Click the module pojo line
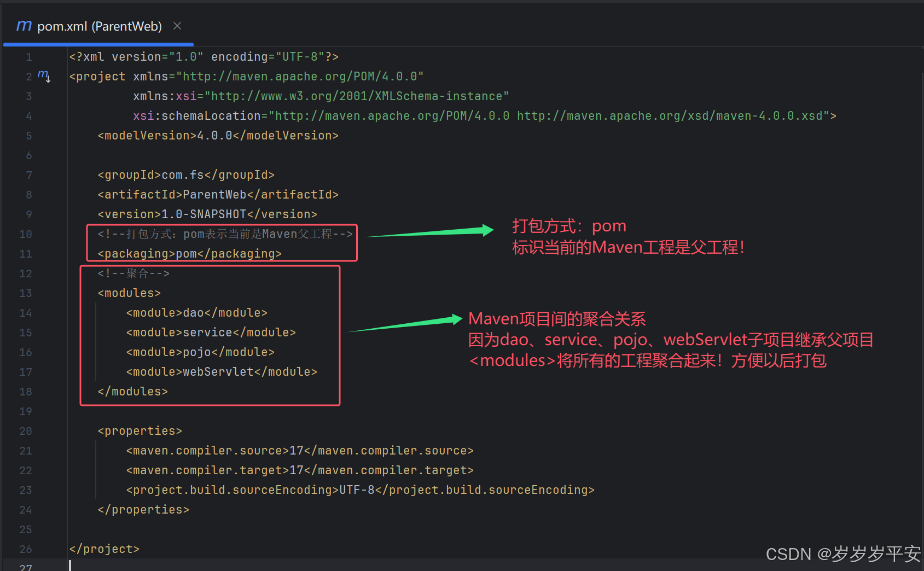924x571 pixels. [200, 352]
